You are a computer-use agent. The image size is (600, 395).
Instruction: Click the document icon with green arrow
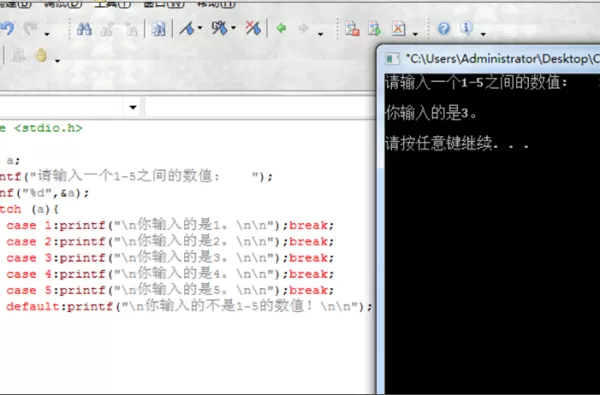tap(375, 29)
